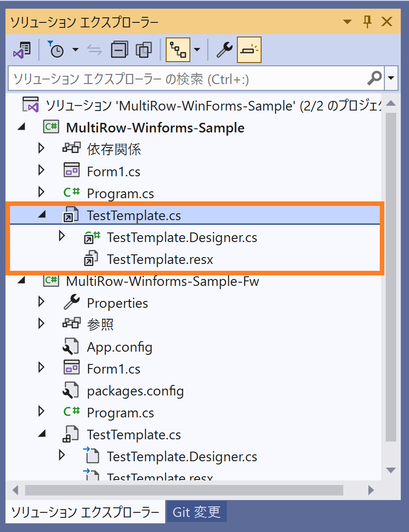Image resolution: width=409 pixels, height=532 pixels.
Task: Click the App.config file icon
Action: (x=71, y=346)
